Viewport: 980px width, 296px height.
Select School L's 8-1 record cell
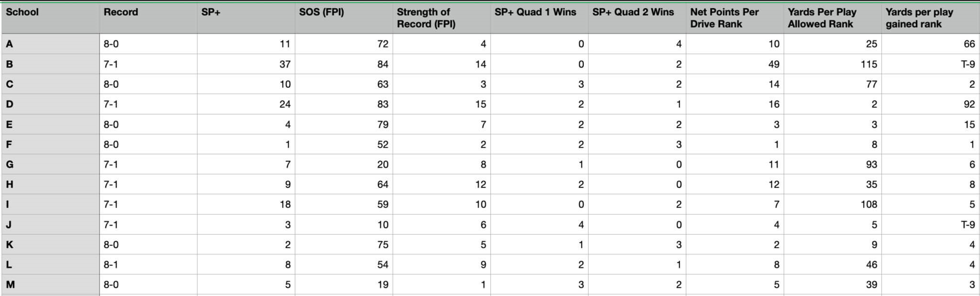pos(148,265)
